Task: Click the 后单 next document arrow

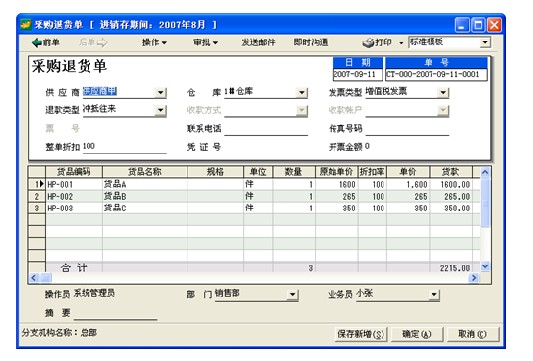Action: (93, 42)
